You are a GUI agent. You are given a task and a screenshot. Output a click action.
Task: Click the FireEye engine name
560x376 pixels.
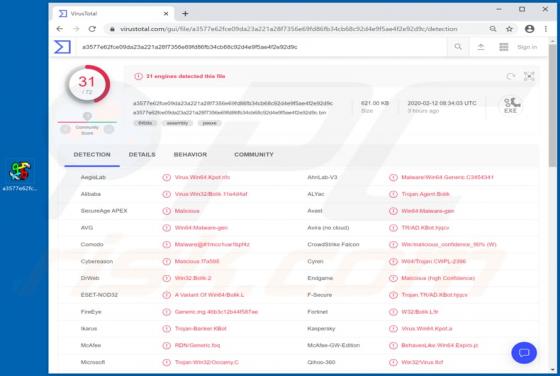91,312
